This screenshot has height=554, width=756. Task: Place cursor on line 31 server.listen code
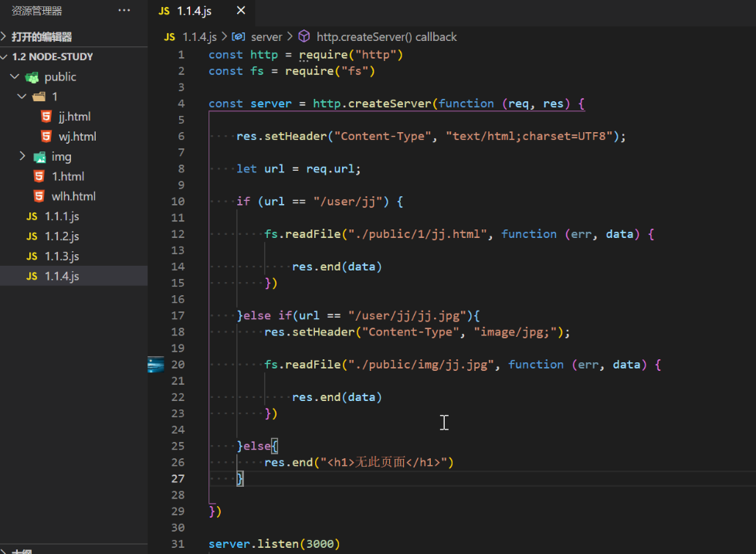coord(273,544)
